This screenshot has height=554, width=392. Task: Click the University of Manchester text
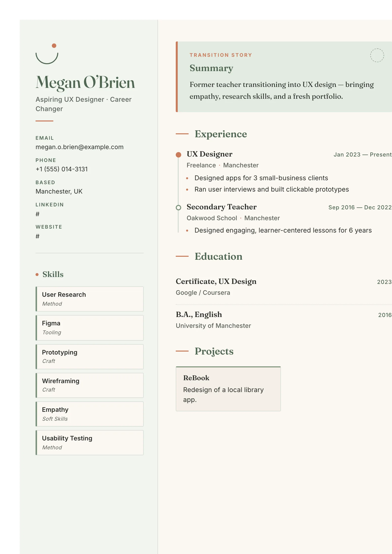(x=213, y=326)
